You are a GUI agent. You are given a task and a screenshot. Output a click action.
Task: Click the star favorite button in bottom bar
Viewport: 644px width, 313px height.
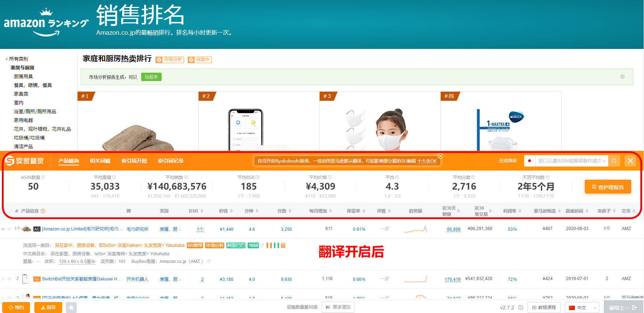coord(71,308)
